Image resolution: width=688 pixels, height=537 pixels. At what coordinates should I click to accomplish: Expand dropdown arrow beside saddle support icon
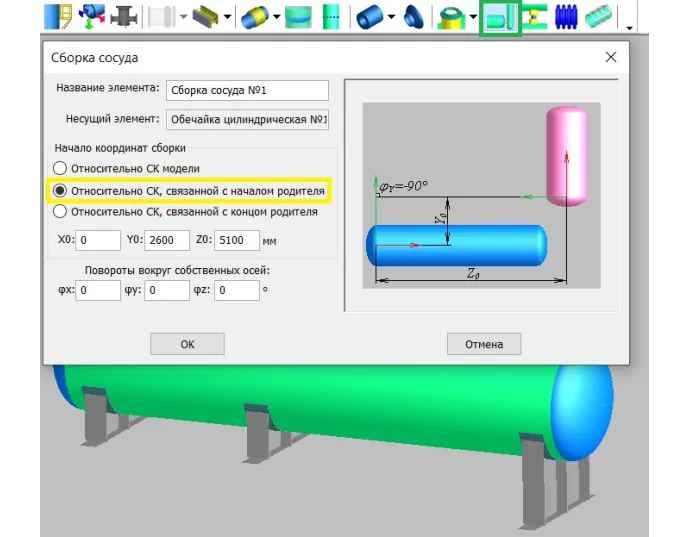[x=229, y=18]
